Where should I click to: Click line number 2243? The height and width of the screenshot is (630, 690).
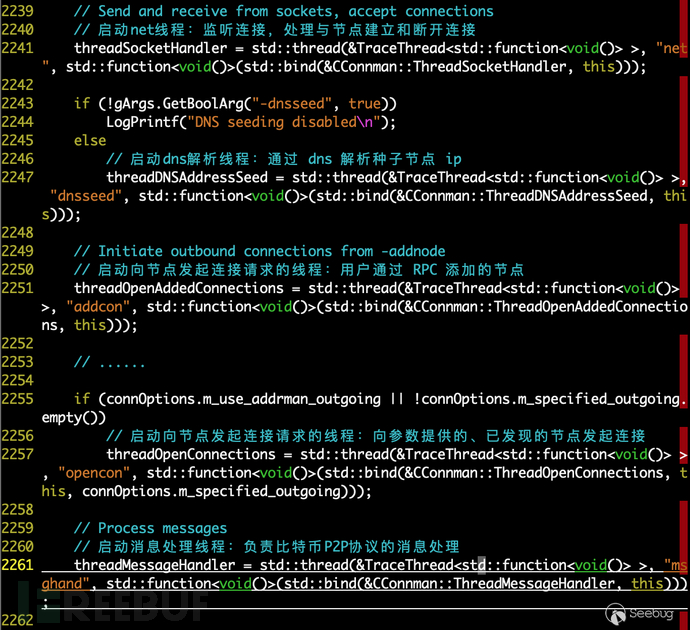(x=17, y=103)
